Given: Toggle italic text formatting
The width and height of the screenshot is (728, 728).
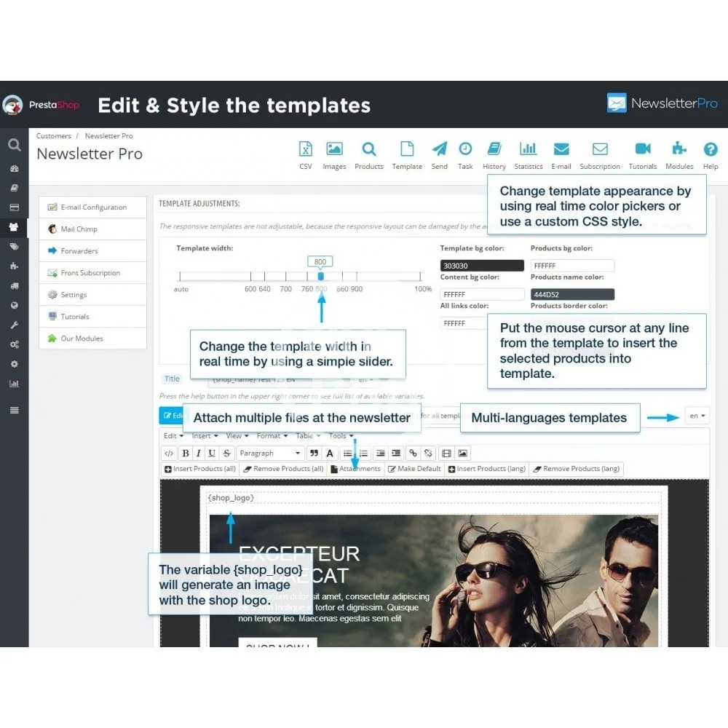Looking at the screenshot, I should [198, 453].
